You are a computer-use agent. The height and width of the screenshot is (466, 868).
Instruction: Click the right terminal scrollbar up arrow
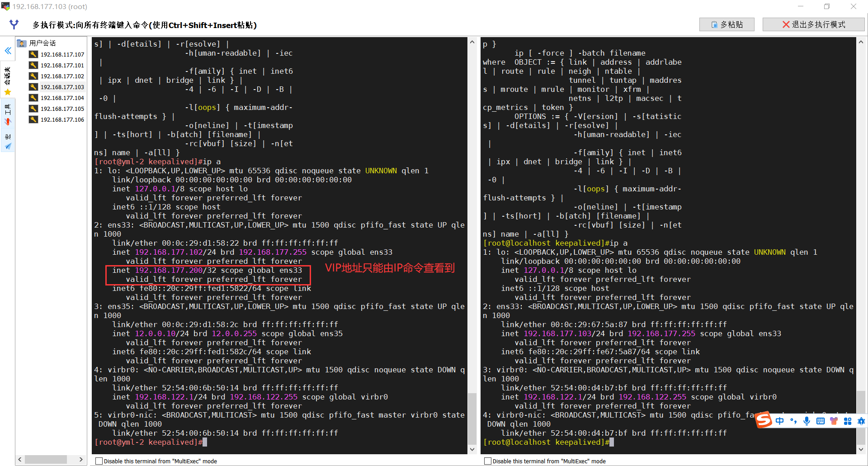tap(861, 42)
